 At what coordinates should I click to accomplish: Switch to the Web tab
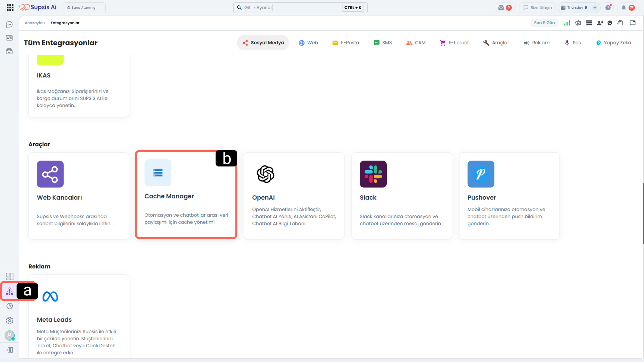pos(308,43)
